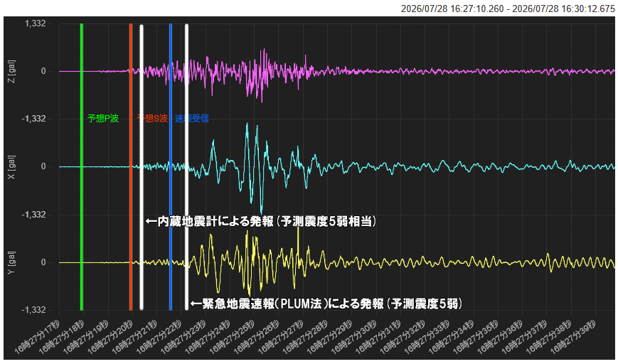Click the 16時27分38秒 time label
This screenshot has width=618, height=364.
[548, 336]
